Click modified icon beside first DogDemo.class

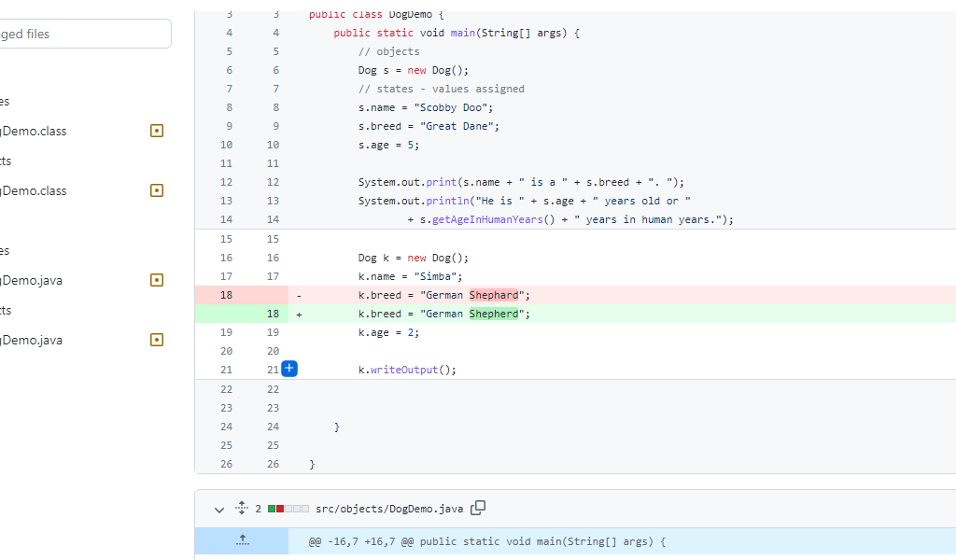point(157,131)
